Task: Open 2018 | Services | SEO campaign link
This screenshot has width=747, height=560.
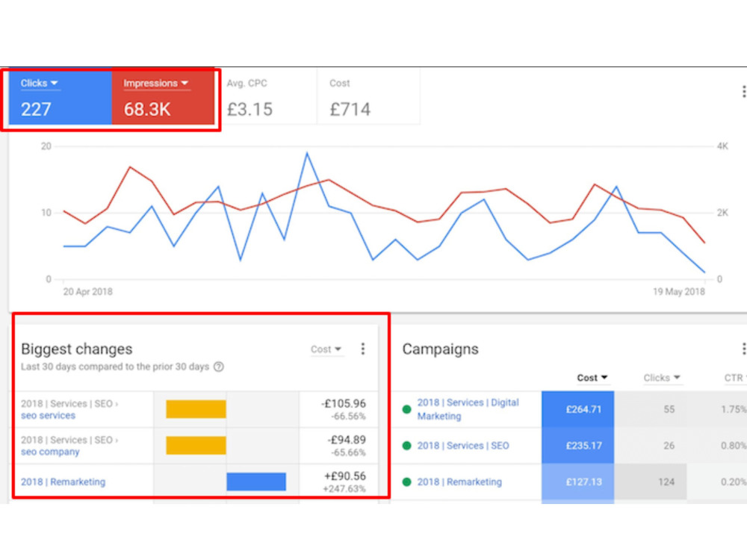Action: [x=463, y=446]
